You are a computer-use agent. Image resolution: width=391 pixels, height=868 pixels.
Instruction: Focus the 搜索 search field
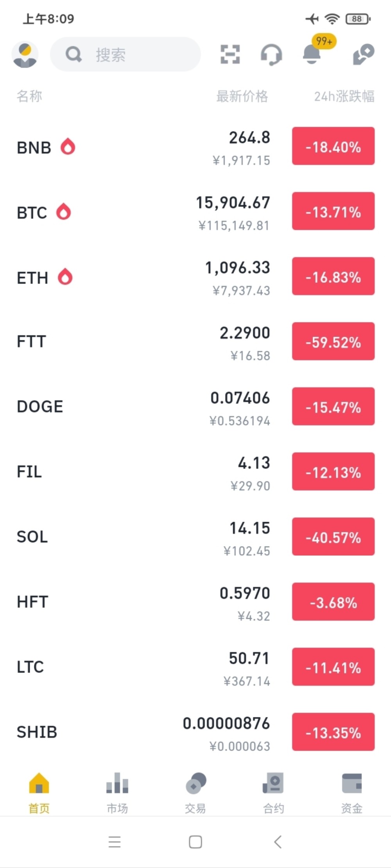pos(125,54)
